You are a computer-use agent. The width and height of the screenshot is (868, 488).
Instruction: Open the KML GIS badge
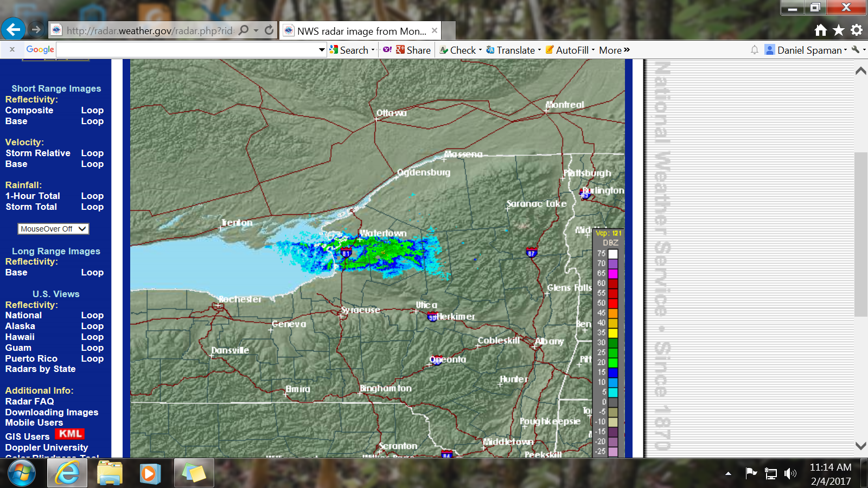[70, 434]
